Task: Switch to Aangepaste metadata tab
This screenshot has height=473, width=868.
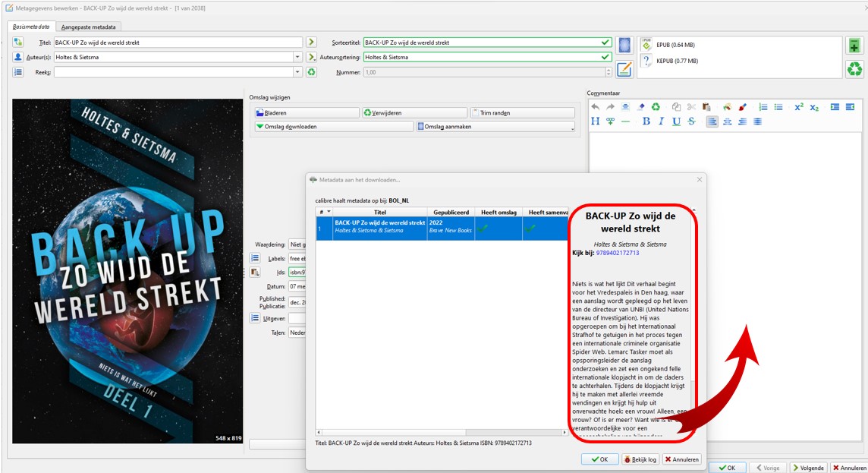Action: (x=89, y=27)
